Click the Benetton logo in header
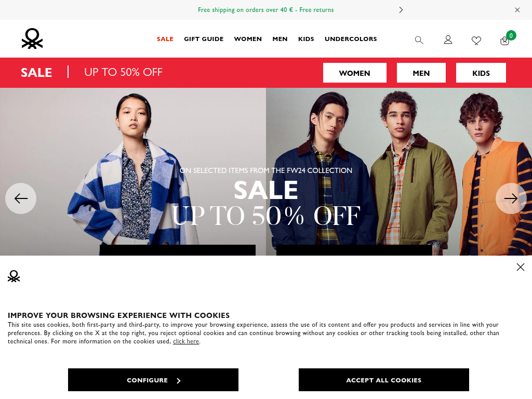Viewport: 532px width, 399px height. 32,38
